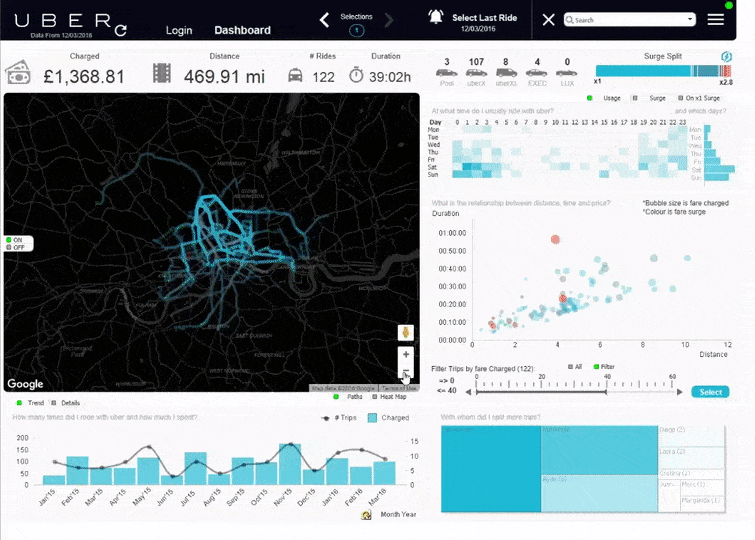This screenshot has width=755, height=540.
Task: Click the Google logo on the map
Action: click(x=25, y=384)
